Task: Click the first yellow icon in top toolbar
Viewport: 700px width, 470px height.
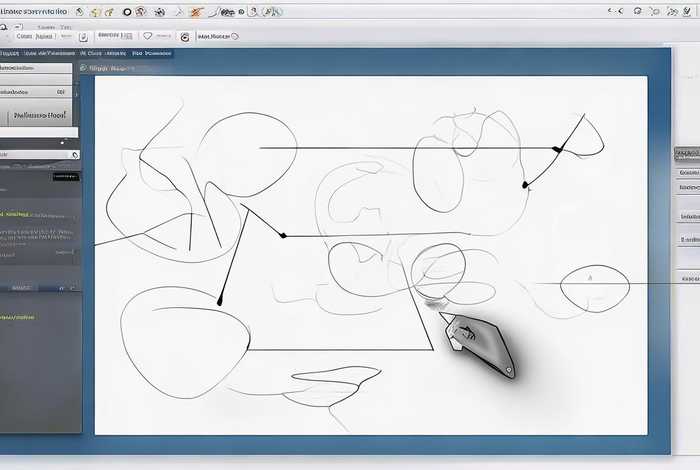Action: click(x=94, y=12)
